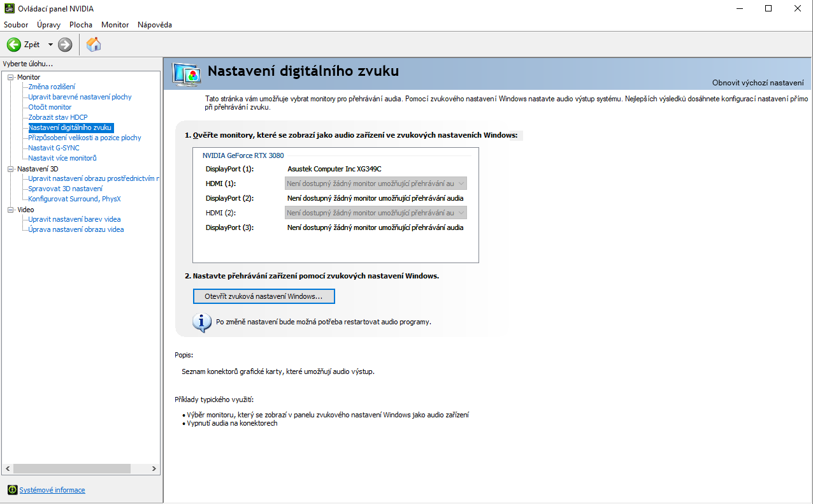Select Úprava nastavení obrazu videa
This screenshot has width=813, height=504.
point(76,229)
